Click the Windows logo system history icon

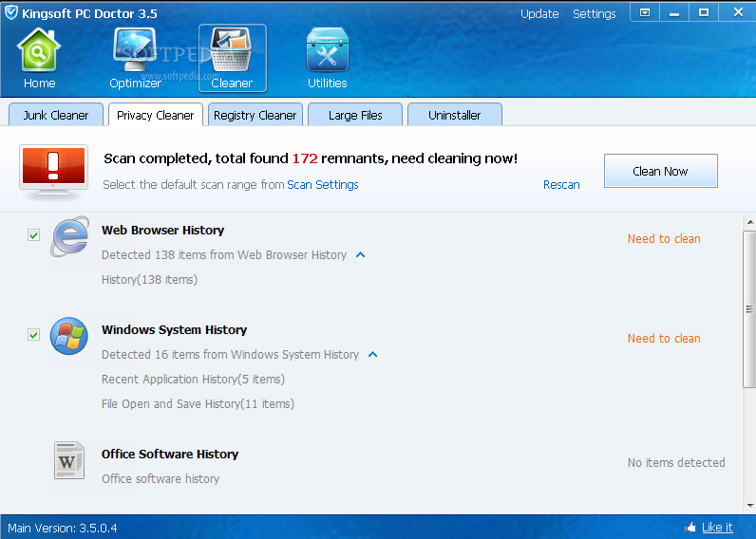coord(69,336)
